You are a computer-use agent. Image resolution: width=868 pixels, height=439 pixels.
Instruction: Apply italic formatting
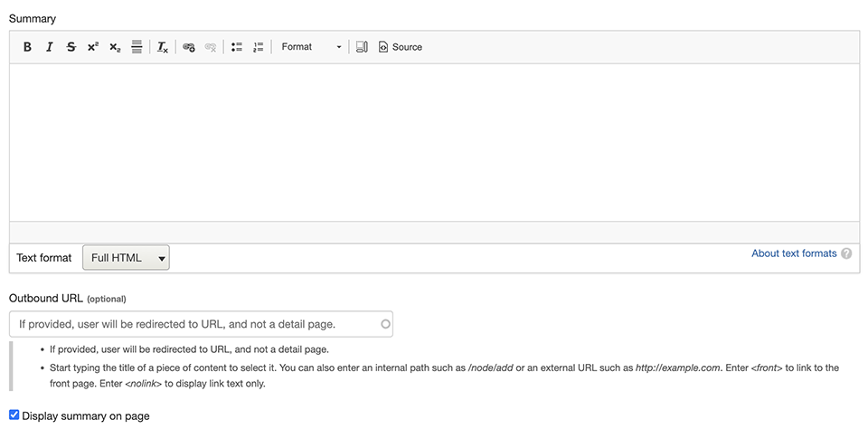pyautogui.click(x=49, y=47)
